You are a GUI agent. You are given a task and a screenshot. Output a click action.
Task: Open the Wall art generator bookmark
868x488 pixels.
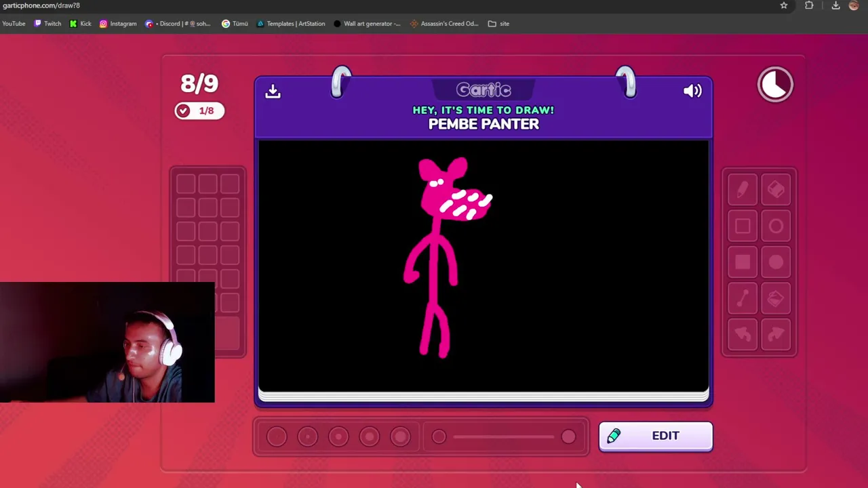pyautogui.click(x=367, y=24)
